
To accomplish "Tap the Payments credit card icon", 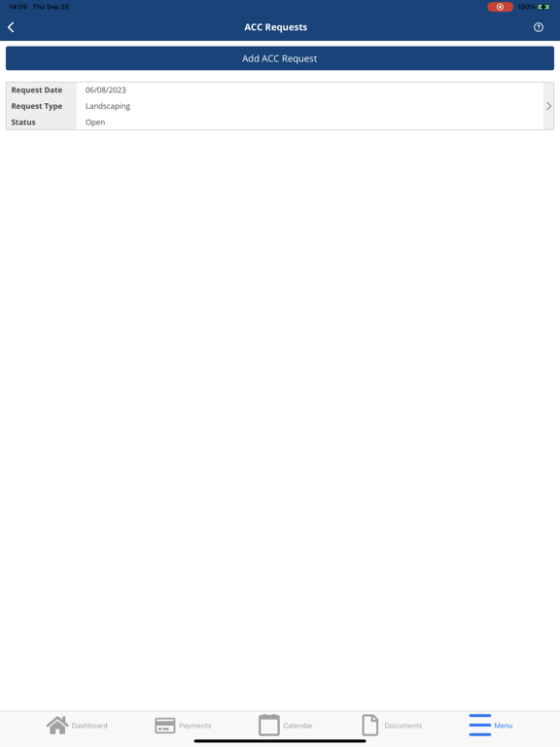I will pos(164,726).
